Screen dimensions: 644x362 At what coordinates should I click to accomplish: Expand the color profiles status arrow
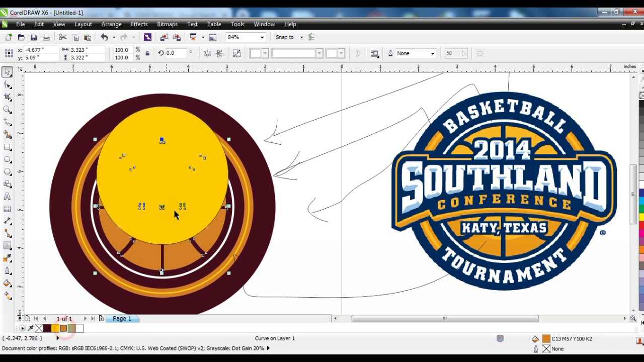(268, 348)
